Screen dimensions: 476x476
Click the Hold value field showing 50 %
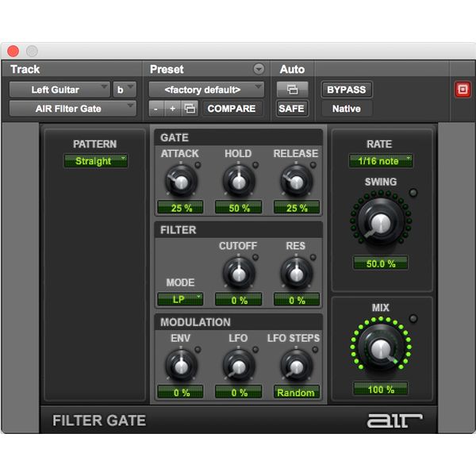239,208
